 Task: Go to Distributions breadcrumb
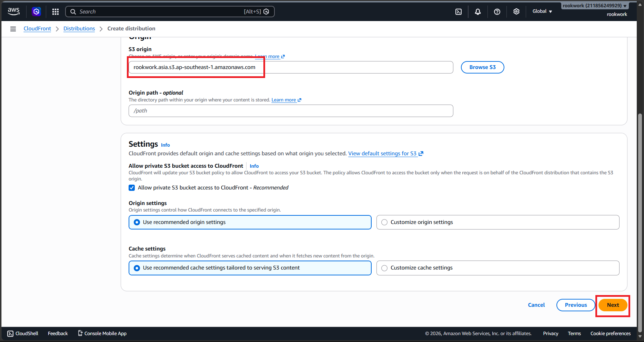point(79,29)
